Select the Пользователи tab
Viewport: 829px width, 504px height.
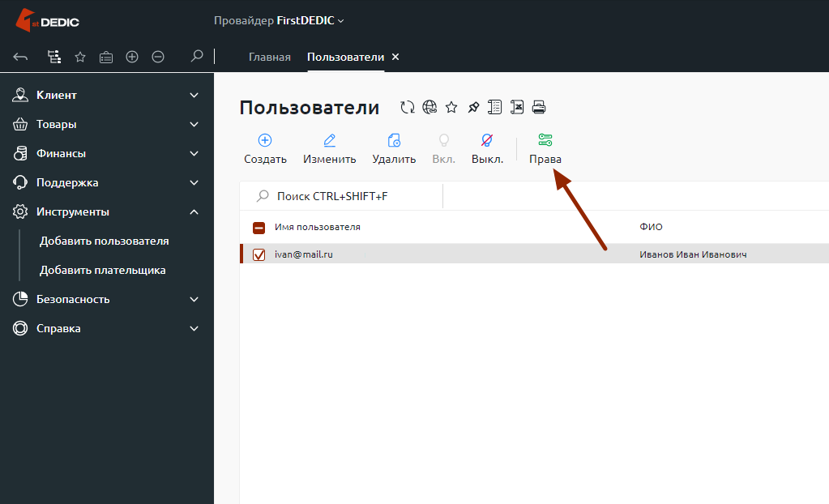(x=345, y=57)
